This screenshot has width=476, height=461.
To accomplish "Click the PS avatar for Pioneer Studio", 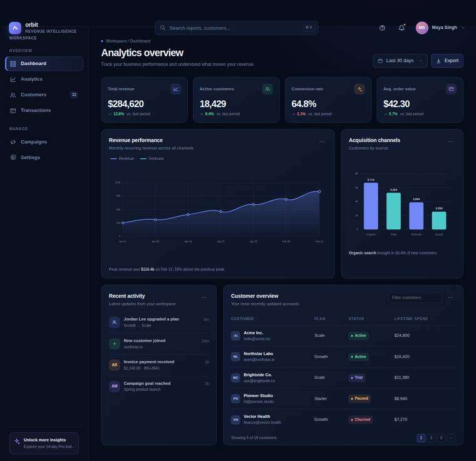I will 235,398.
